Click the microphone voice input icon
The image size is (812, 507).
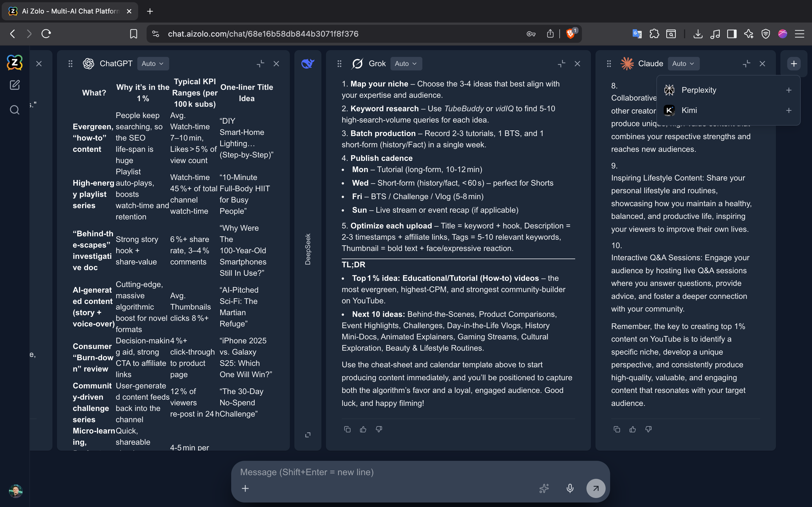[570, 488]
